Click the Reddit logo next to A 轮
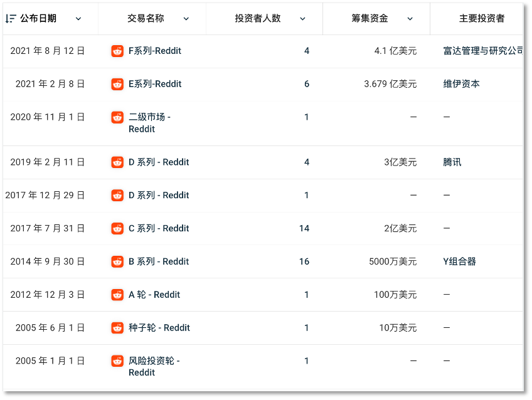Image resolution: width=532 pixels, height=400 pixels. 117,295
